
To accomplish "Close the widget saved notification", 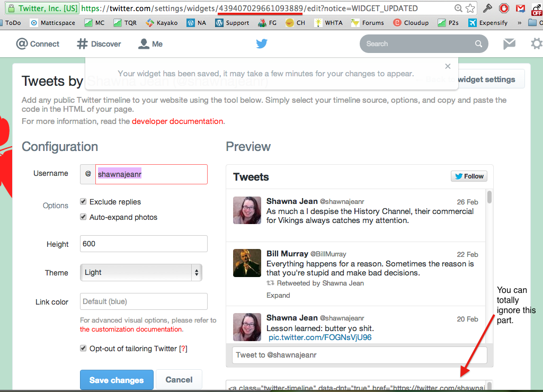I will click(x=448, y=66).
